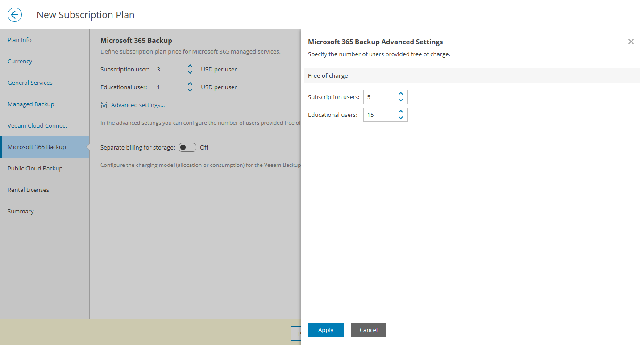The width and height of the screenshot is (644, 345).
Task: Decrease Educational user price with down arrow
Action: pyautogui.click(x=190, y=90)
